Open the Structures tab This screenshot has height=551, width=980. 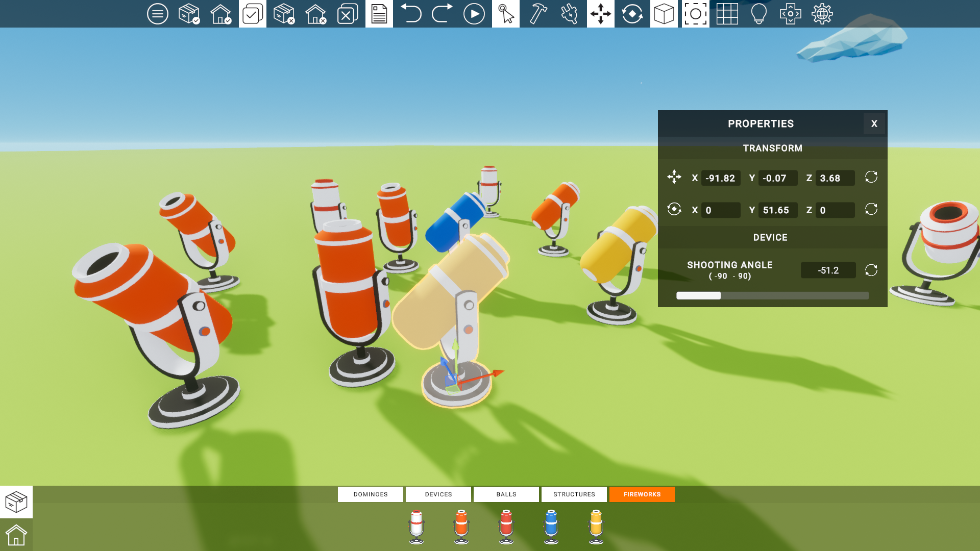point(574,494)
